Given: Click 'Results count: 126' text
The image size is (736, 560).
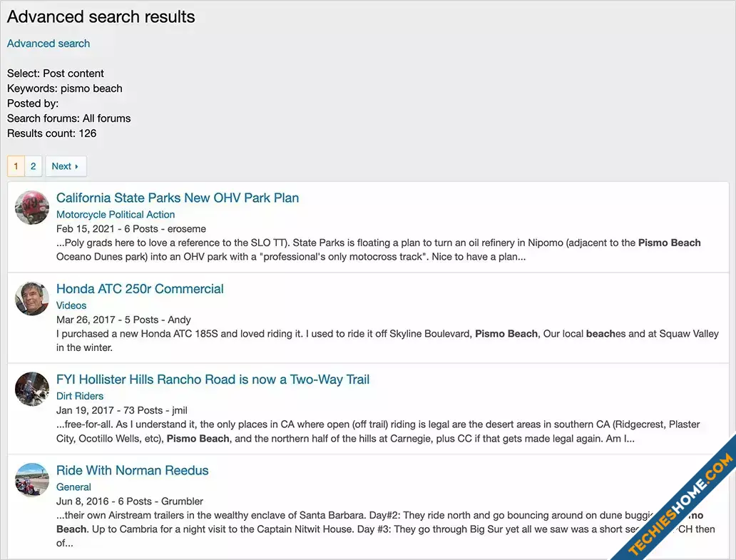Looking at the screenshot, I should [51, 133].
